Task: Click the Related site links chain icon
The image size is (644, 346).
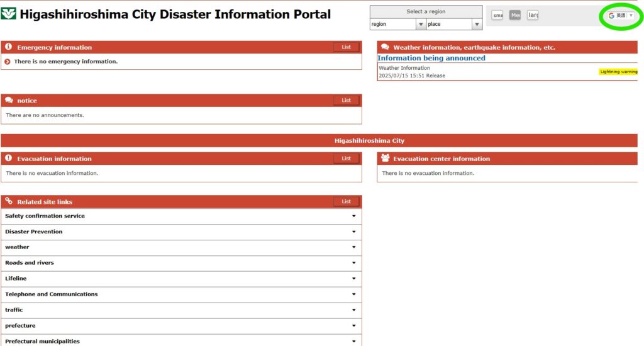Action: tap(9, 202)
